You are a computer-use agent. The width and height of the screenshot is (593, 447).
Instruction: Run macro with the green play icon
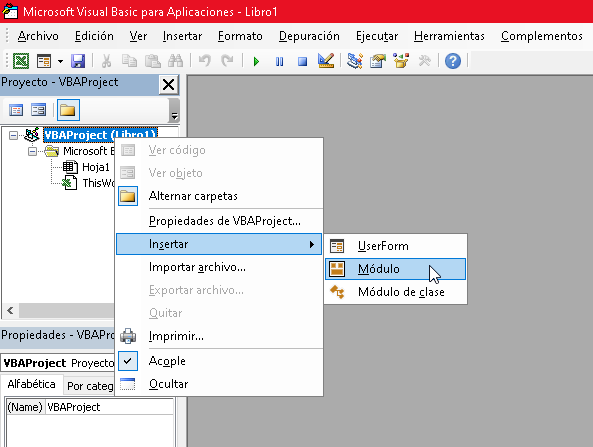click(256, 61)
